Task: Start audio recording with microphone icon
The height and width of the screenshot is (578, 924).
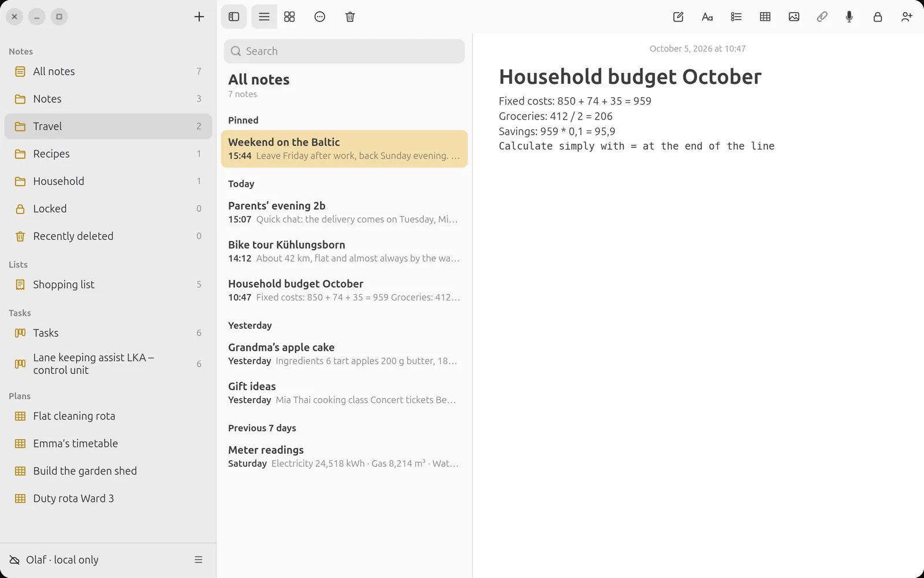Action: (x=849, y=17)
